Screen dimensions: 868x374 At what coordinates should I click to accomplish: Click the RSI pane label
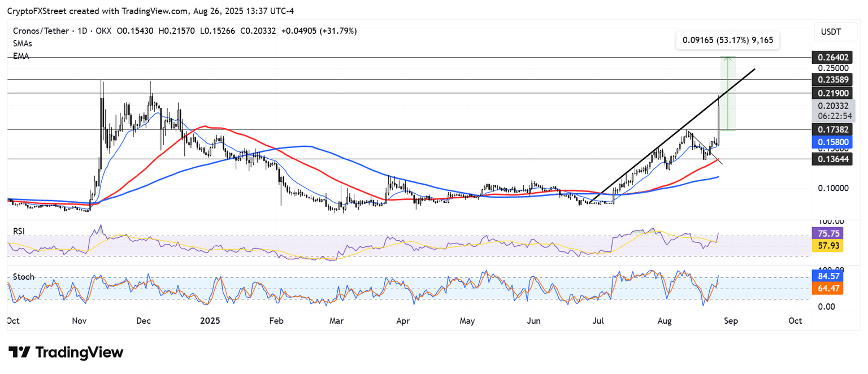coord(20,231)
